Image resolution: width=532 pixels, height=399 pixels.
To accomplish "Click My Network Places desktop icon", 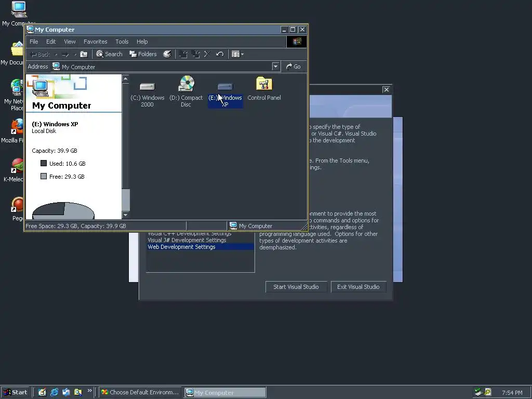I will point(14,95).
